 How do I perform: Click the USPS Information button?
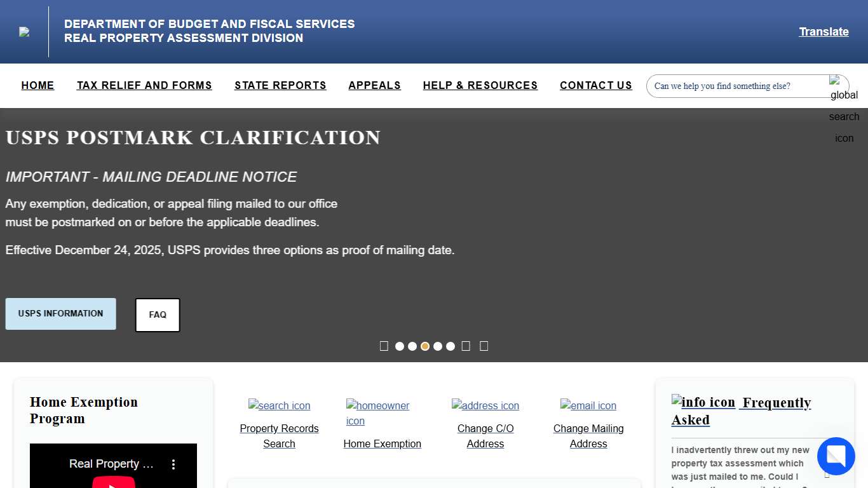coord(60,313)
